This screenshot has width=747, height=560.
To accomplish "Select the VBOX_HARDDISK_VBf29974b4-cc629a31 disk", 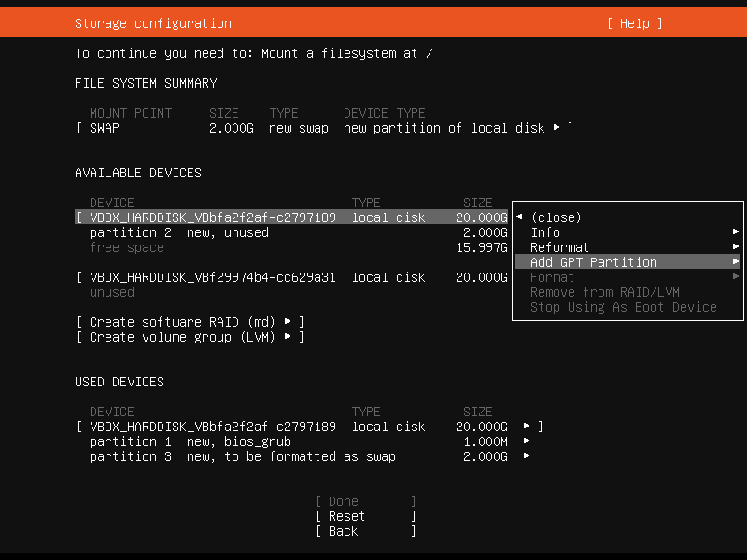I will pyautogui.click(x=291, y=277).
